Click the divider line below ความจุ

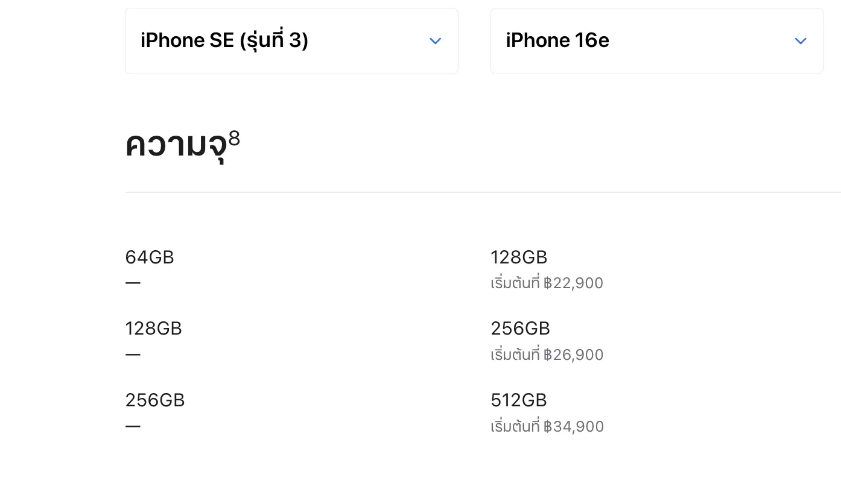coord(483,193)
